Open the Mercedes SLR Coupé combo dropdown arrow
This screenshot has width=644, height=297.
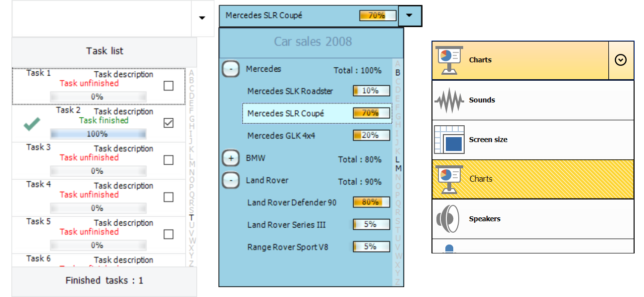(x=409, y=15)
